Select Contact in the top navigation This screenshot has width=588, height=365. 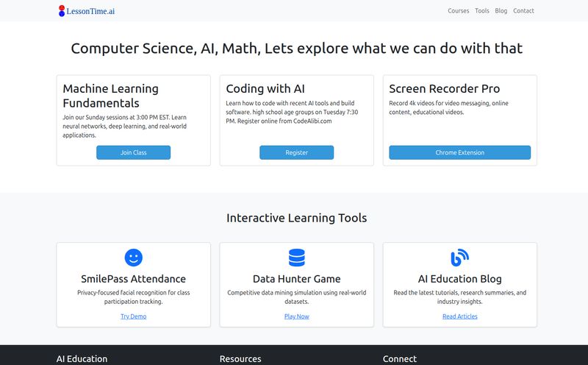pos(523,11)
